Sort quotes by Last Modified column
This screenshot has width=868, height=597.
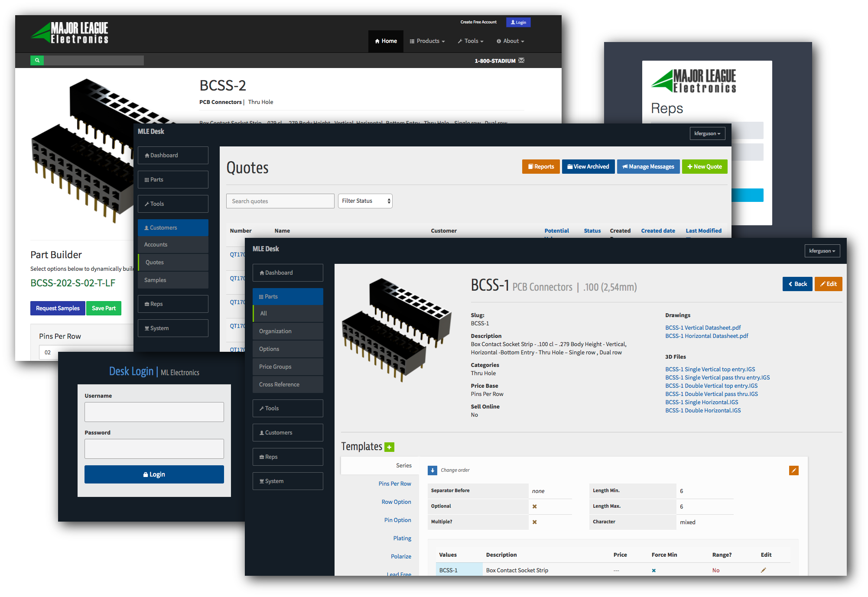(x=703, y=231)
